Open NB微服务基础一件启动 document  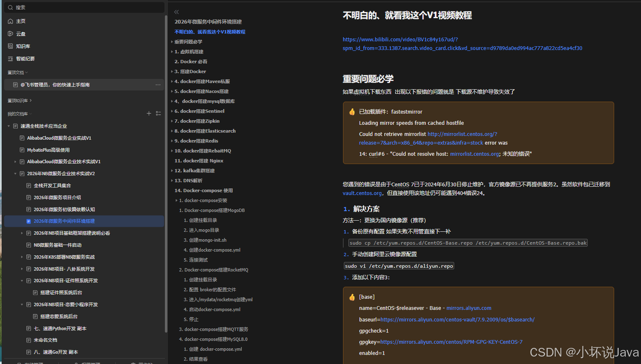[x=57, y=245]
